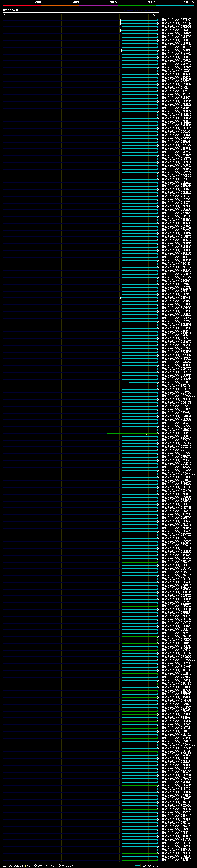Click the cyan ~100% identity color band
197x868 pixels.
coord(175,6)
